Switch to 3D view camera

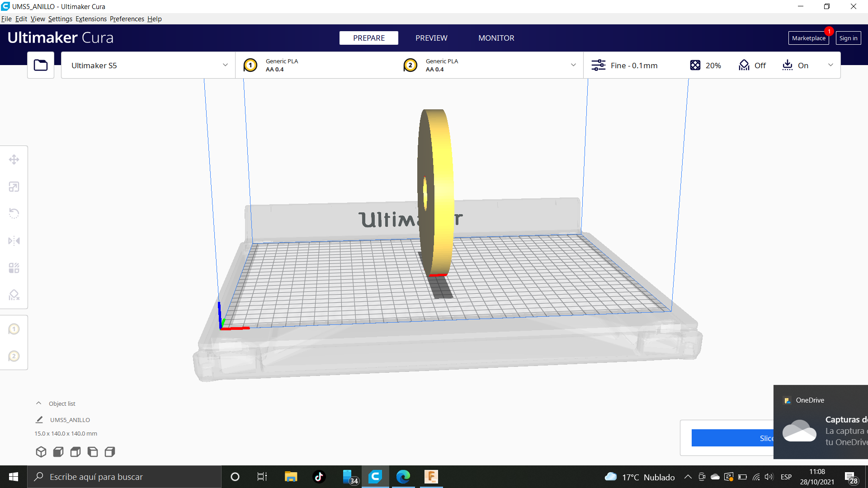[x=41, y=452]
